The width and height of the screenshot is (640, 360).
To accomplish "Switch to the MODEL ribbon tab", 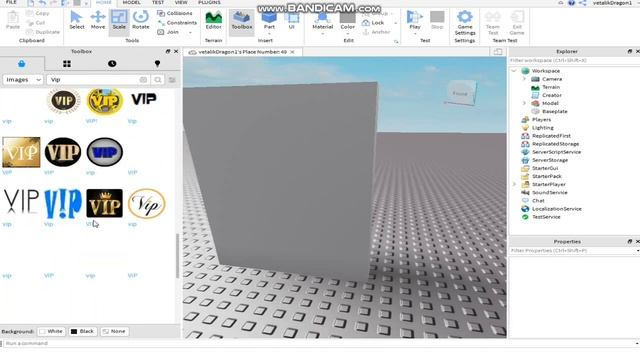I will 131,2.
